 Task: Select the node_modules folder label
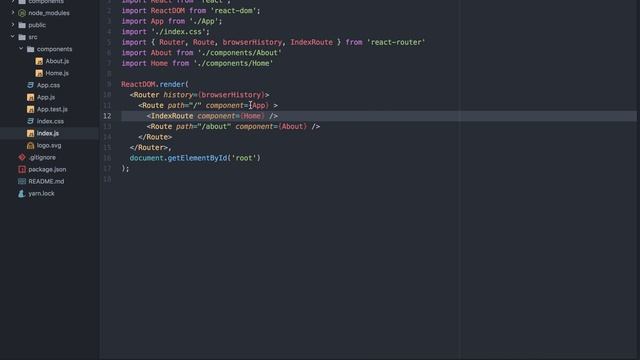click(x=49, y=13)
